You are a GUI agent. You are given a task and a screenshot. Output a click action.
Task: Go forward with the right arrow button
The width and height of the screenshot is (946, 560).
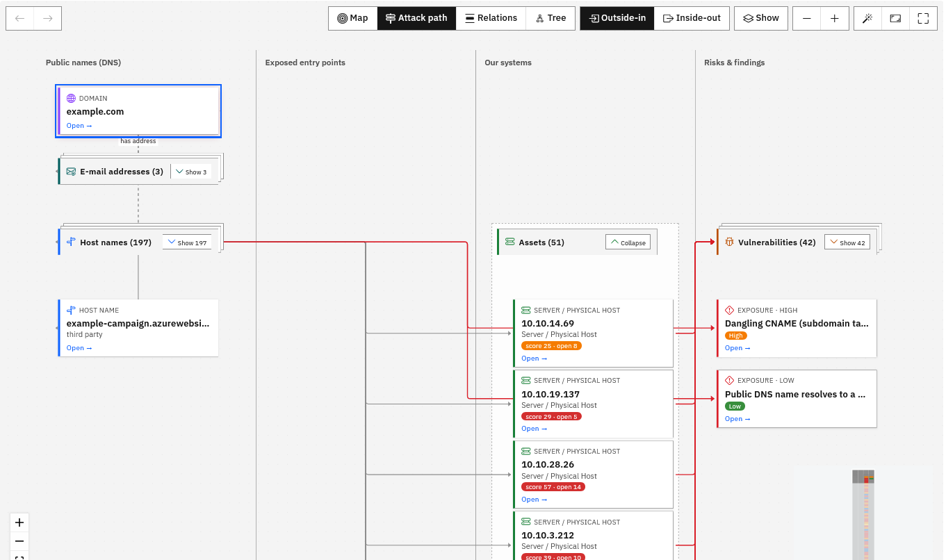point(48,18)
